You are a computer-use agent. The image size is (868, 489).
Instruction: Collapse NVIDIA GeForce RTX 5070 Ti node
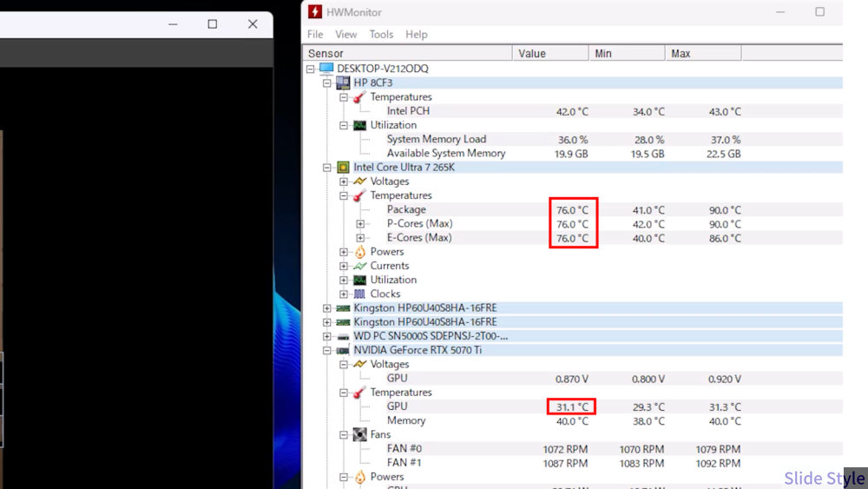click(327, 351)
